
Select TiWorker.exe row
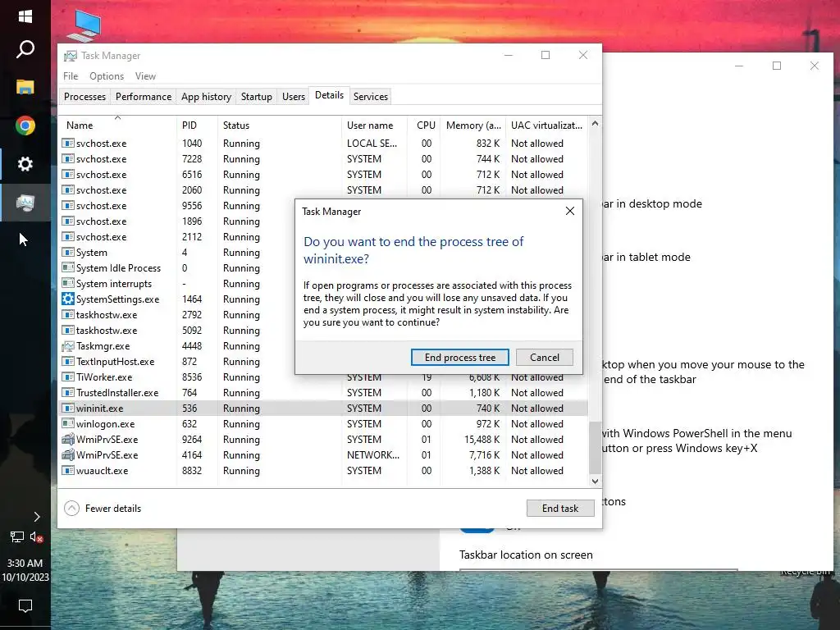coord(324,377)
